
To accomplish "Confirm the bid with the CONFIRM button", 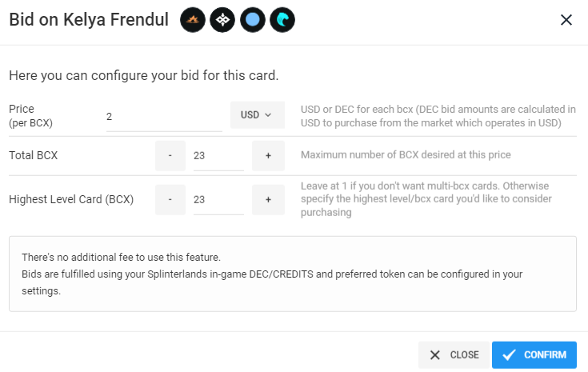I will click(x=534, y=354).
